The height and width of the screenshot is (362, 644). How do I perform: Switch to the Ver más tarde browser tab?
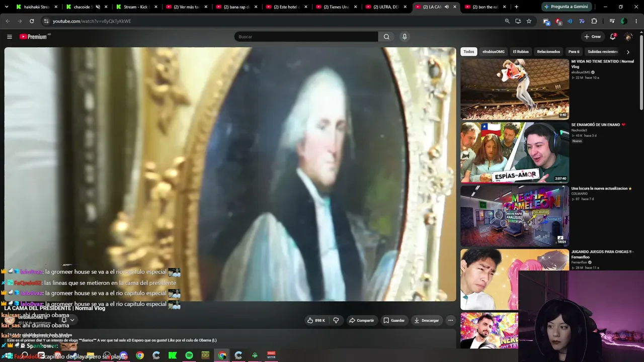point(187,7)
